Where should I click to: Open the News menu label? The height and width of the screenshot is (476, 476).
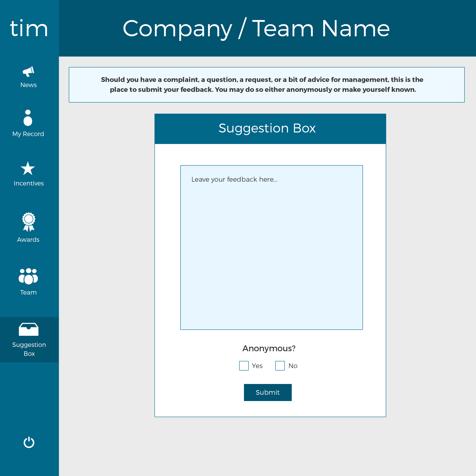(x=28, y=85)
